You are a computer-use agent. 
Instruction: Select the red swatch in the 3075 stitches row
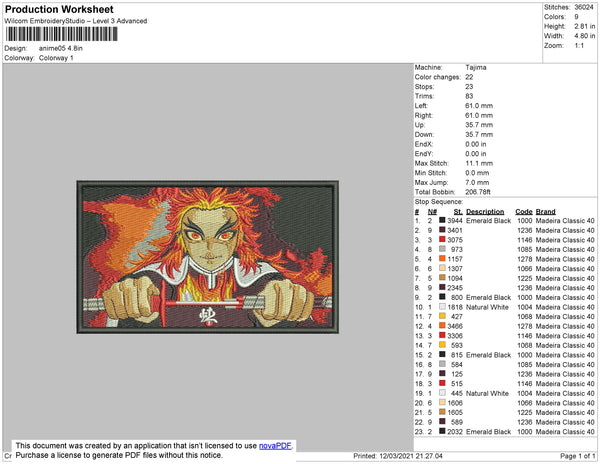[442, 239]
